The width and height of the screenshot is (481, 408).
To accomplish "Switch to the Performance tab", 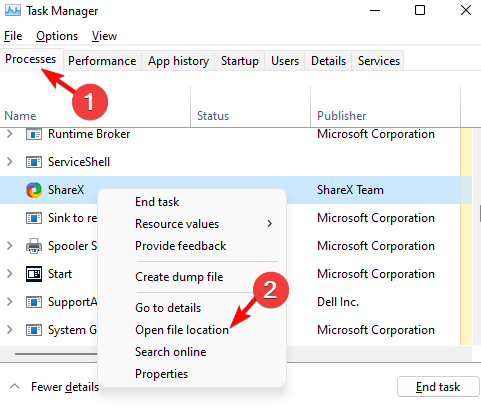I will 102,61.
